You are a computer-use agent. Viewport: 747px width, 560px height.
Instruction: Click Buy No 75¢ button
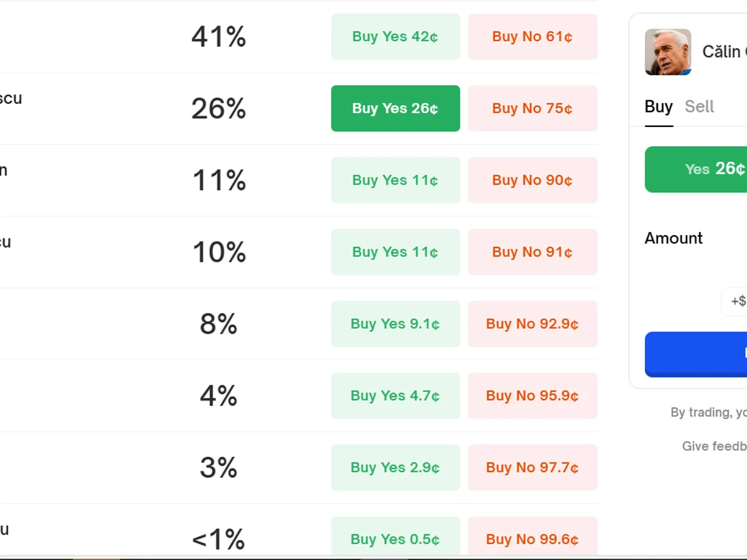532,108
